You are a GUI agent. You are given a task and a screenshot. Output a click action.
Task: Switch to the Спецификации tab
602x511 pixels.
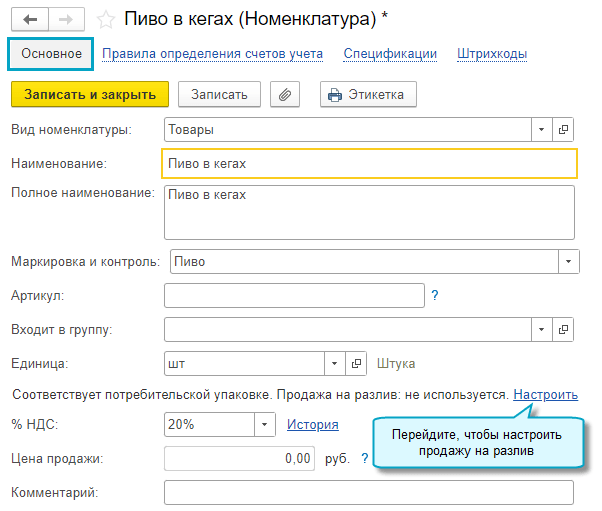click(x=390, y=54)
